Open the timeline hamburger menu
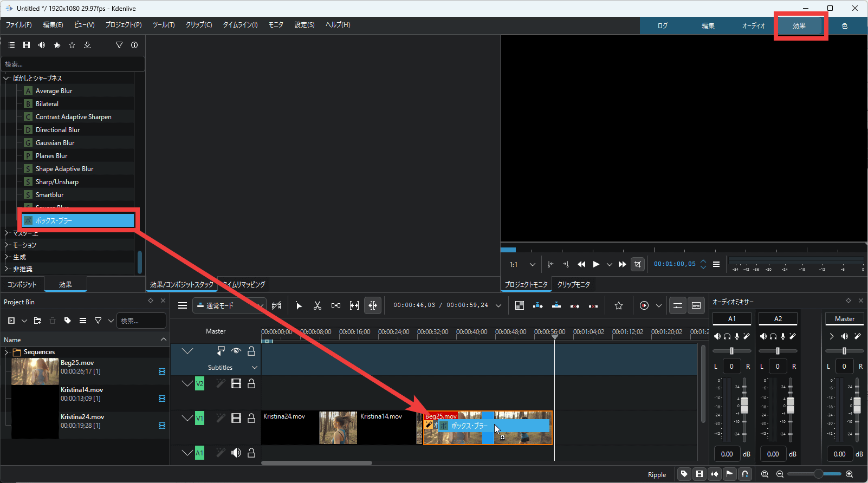Screen dimensions: 868x483 click(x=183, y=306)
